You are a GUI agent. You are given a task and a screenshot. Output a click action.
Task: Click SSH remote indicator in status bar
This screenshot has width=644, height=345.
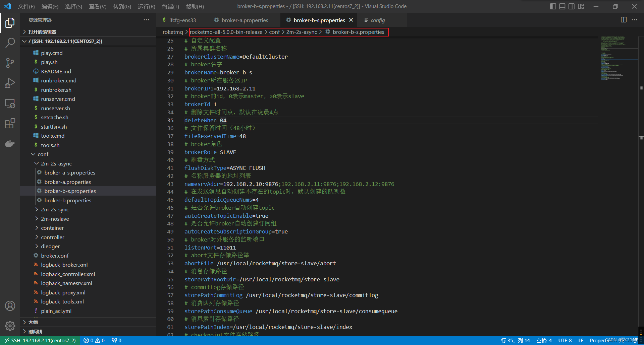pos(40,340)
